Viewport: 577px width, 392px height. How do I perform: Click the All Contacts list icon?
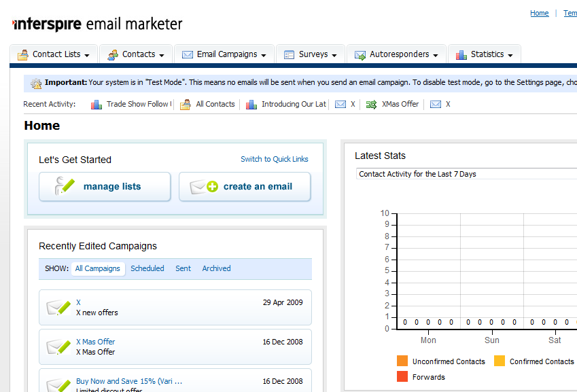(186, 105)
